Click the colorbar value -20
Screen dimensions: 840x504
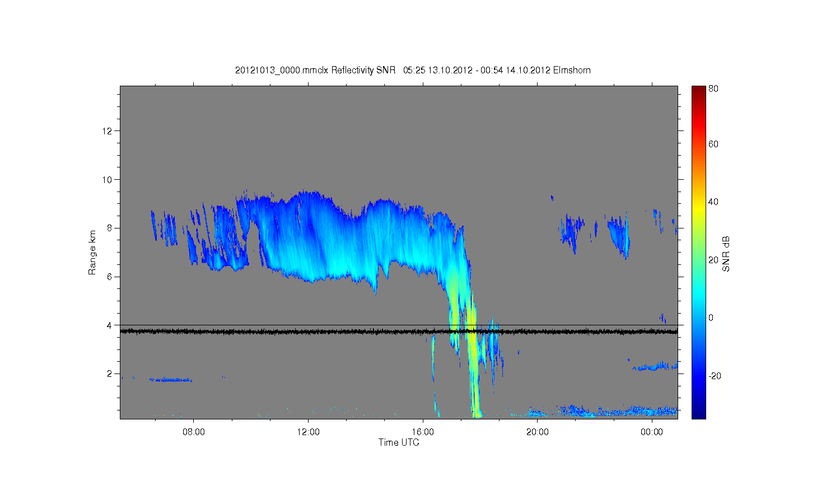point(715,376)
